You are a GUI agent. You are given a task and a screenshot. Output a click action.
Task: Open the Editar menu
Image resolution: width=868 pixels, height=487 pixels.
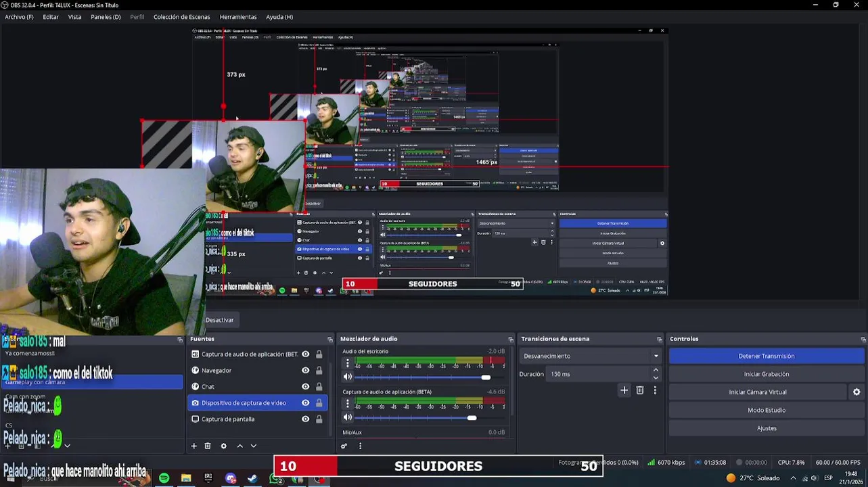[51, 17]
